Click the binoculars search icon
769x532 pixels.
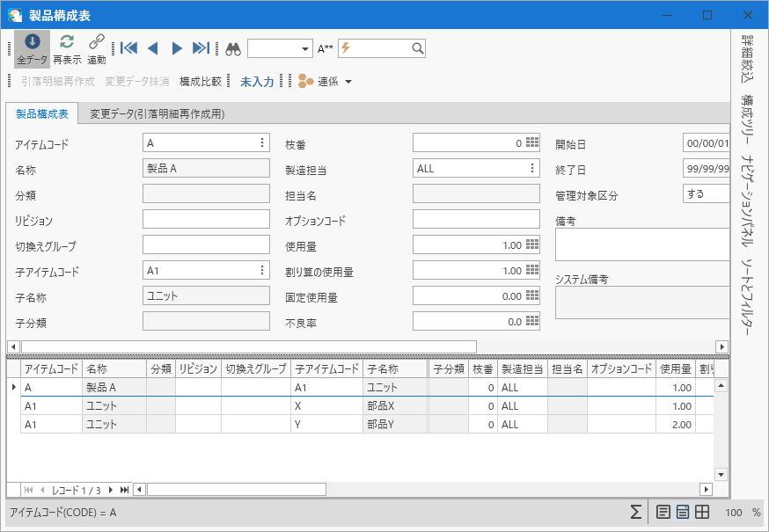pyautogui.click(x=233, y=48)
